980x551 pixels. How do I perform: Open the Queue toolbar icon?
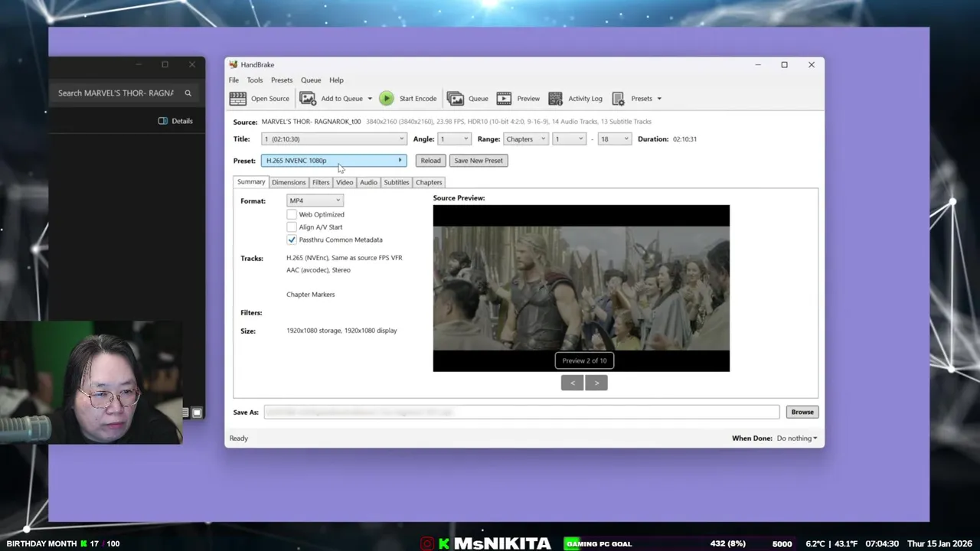click(x=456, y=99)
